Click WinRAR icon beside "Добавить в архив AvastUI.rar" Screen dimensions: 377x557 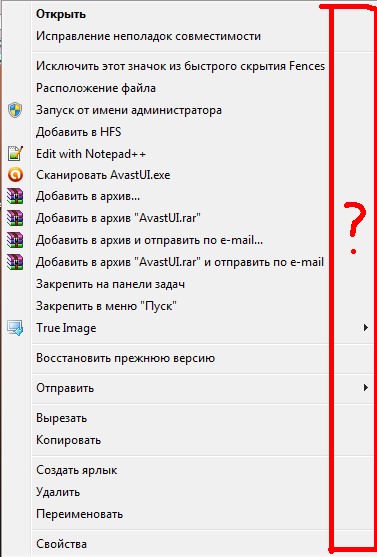[x=15, y=218]
